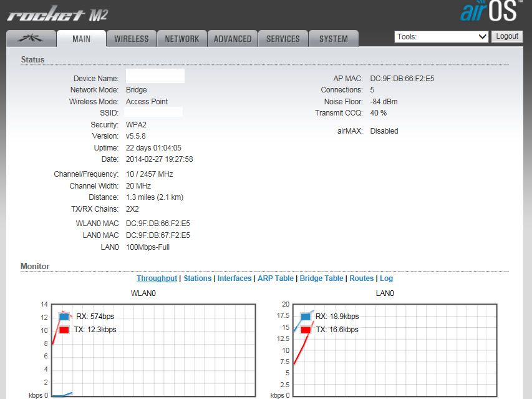Image resolution: width=532 pixels, height=399 pixels.
Task: Click the WLAN0 TX: 12.3kbps legend label
Action: (x=95, y=330)
